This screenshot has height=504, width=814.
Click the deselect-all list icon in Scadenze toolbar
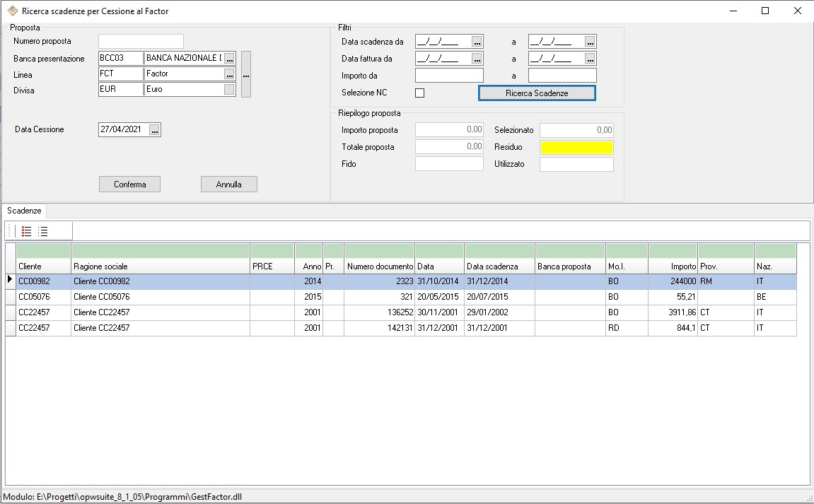click(43, 231)
